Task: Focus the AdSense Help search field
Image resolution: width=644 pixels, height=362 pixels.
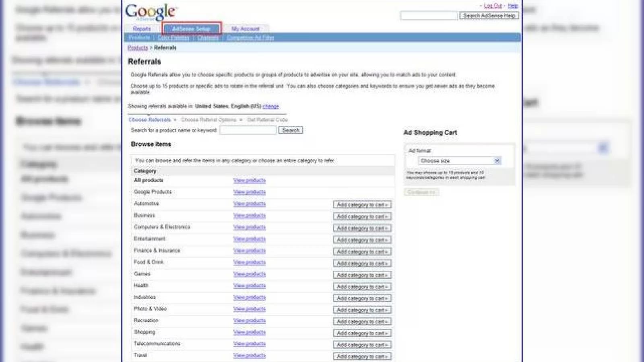Action: tap(429, 16)
